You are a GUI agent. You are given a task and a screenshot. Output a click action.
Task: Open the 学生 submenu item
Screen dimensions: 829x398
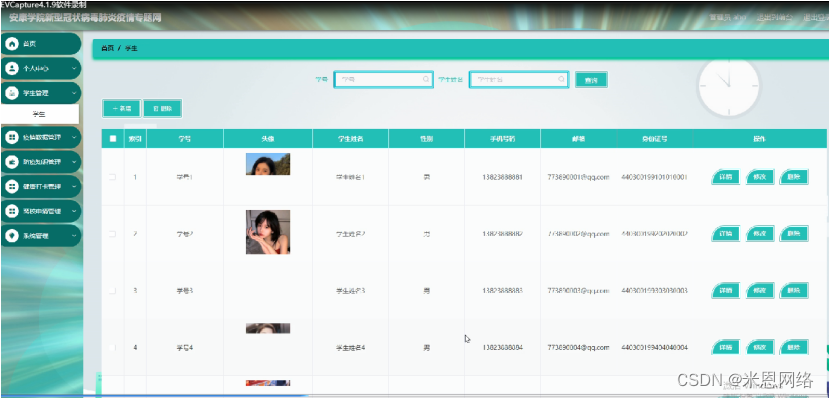[x=40, y=114]
